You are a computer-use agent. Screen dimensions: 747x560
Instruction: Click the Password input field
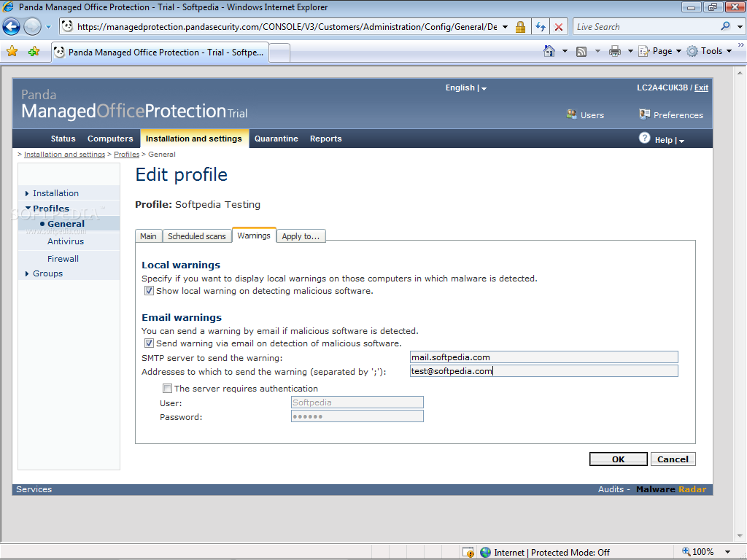[x=357, y=416]
